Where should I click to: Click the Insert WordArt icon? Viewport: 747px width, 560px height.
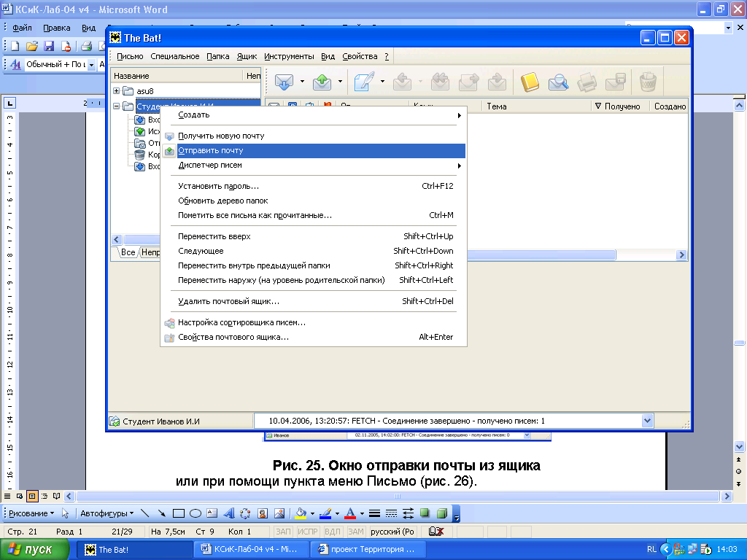pyautogui.click(x=229, y=513)
